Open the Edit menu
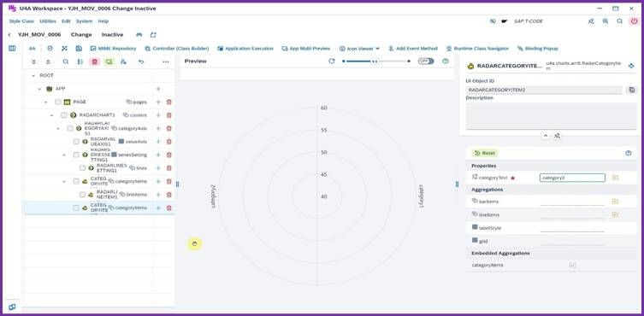644x316 pixels. [x=66, y=21]
